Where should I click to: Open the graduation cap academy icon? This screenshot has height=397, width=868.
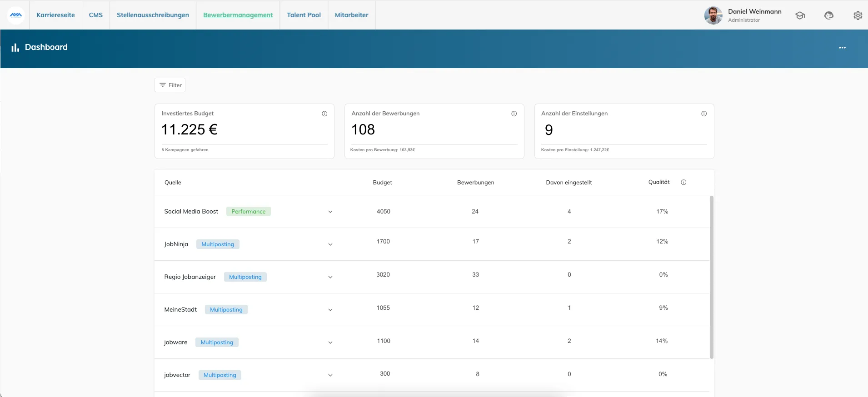click(x=800, y=15)
